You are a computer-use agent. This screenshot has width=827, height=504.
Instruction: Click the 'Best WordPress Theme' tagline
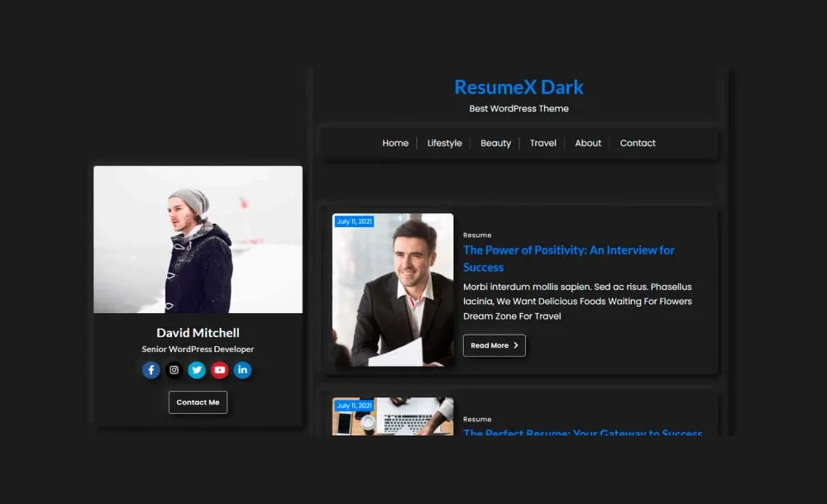tap(519, 108)
